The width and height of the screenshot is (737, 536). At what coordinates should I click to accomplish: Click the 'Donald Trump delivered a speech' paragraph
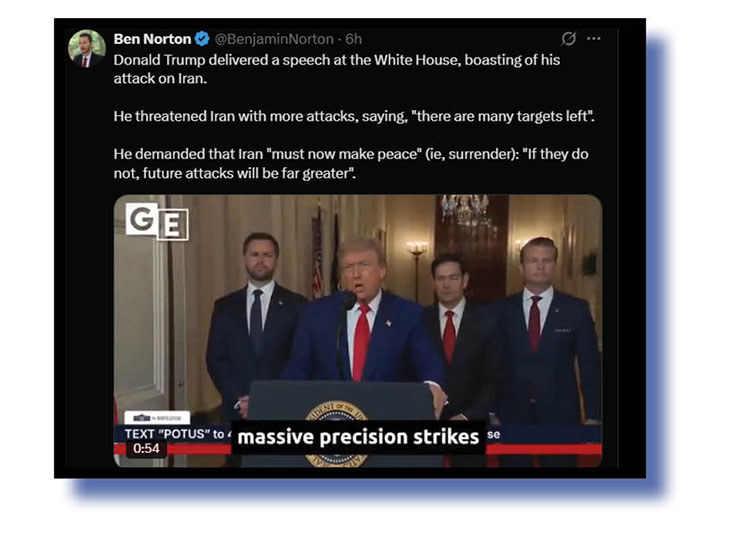tap(337, 69)
